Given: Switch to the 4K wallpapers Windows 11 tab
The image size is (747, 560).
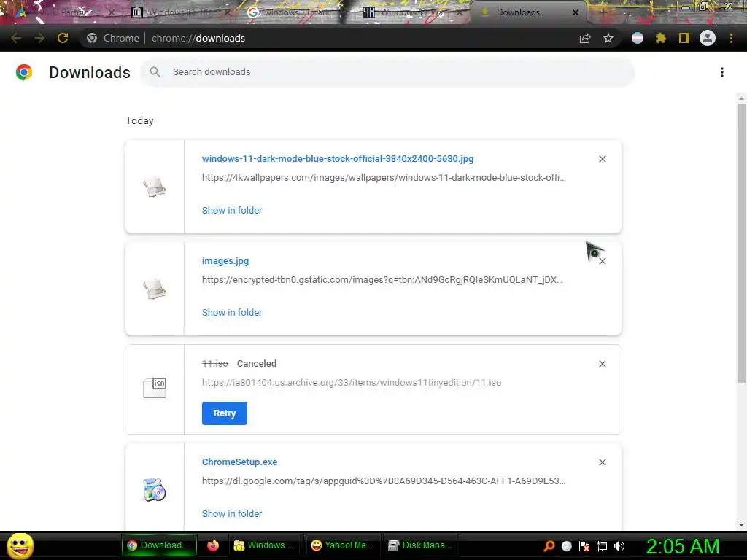Looking at the screenshot, I should pyautogui.click(x=413, y=12).
